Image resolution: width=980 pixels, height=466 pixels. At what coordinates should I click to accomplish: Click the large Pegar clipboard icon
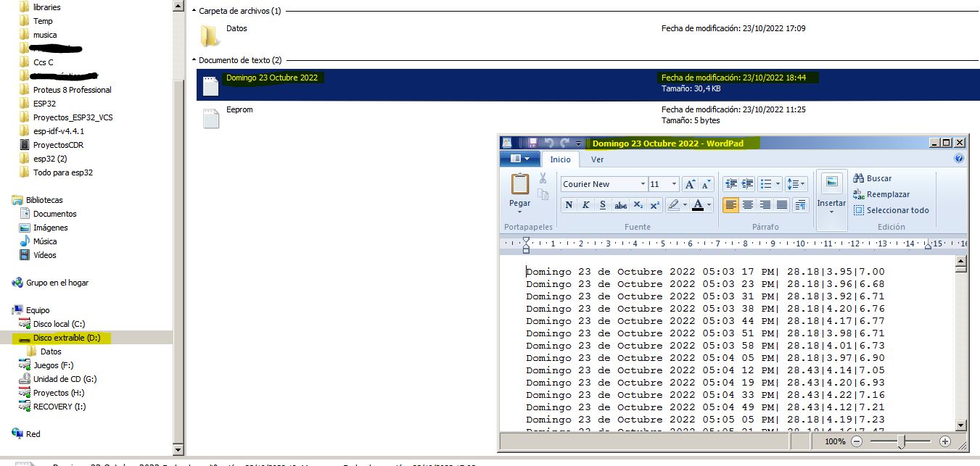[x=520, y=184]
